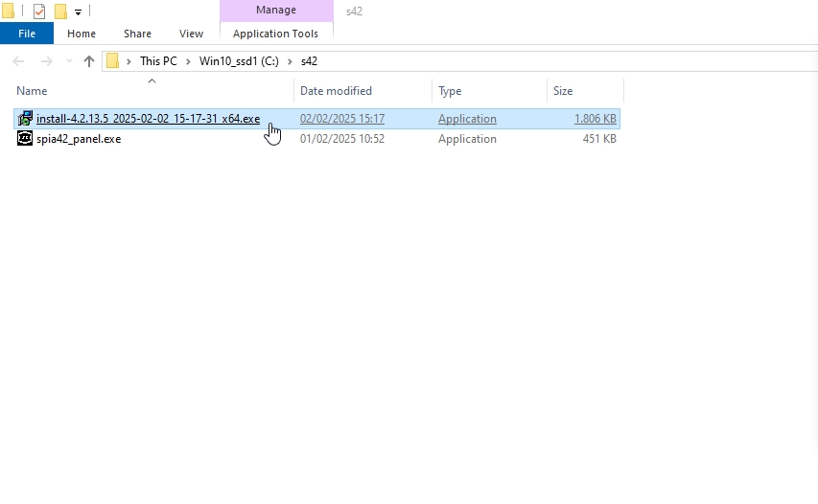Expand the chevron after This PC
The width and height of the screenshot is (818, 504).
pos(188,61)
